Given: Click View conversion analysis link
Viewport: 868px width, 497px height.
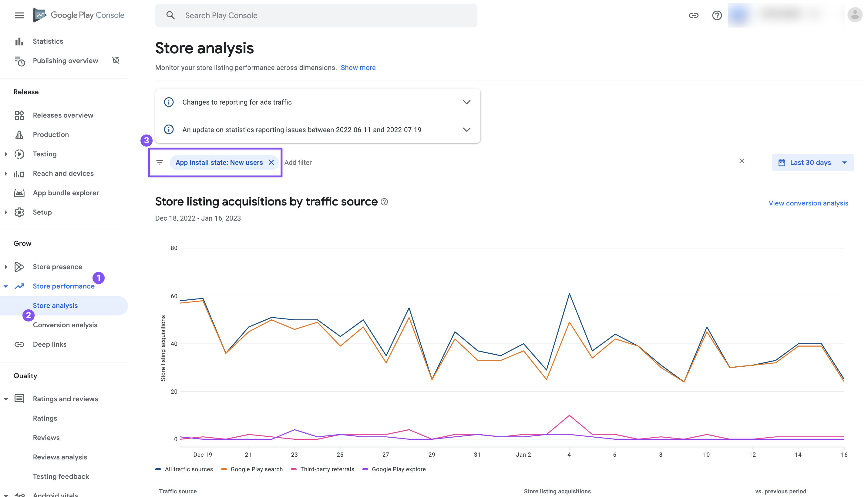Looking at the screenshot, I should (x=808, y=203).
